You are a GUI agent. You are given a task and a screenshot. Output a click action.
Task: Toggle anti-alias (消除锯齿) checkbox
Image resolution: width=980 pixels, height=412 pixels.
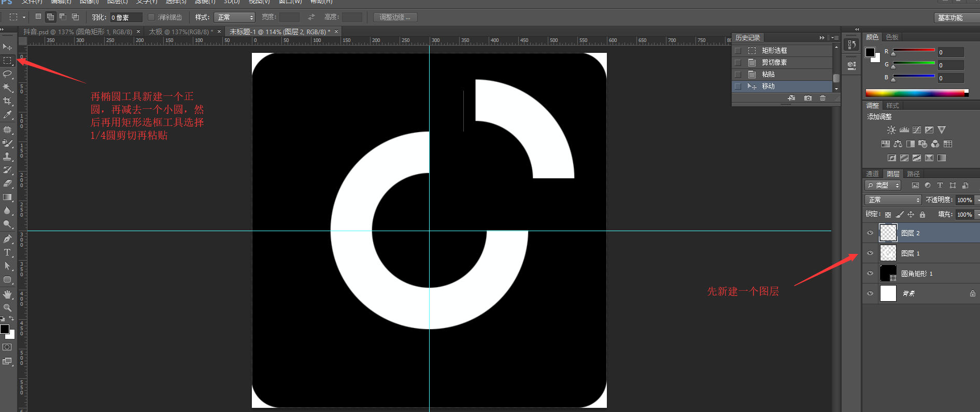point(151,17)
